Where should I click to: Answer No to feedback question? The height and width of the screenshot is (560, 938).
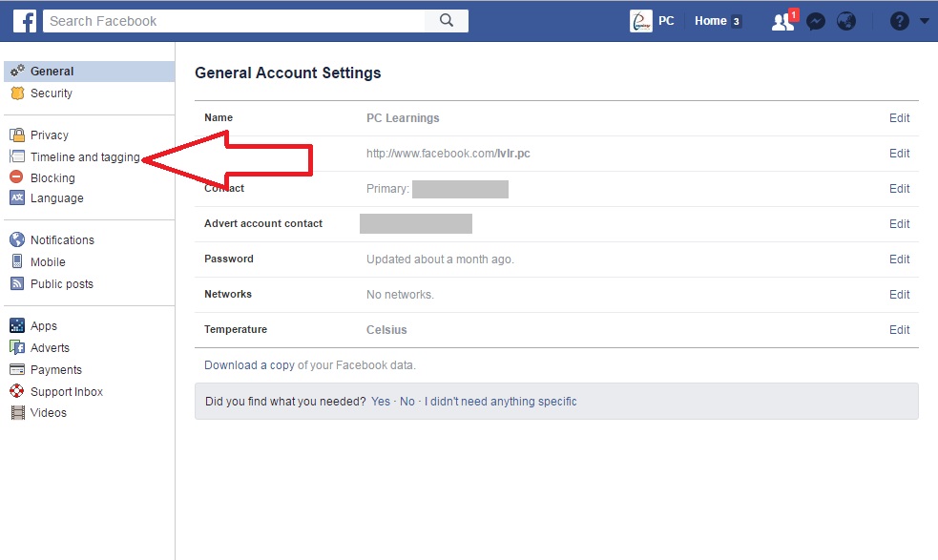pyautogui.click(x=406, y=402)
